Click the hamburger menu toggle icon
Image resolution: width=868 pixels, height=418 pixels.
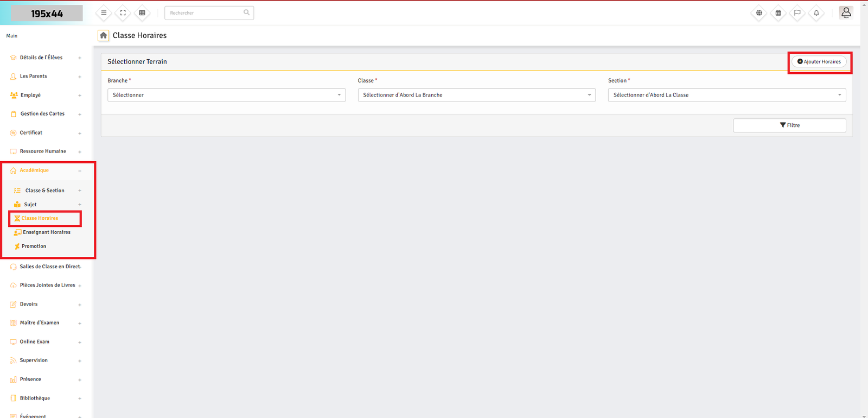[x=104, y=13]
